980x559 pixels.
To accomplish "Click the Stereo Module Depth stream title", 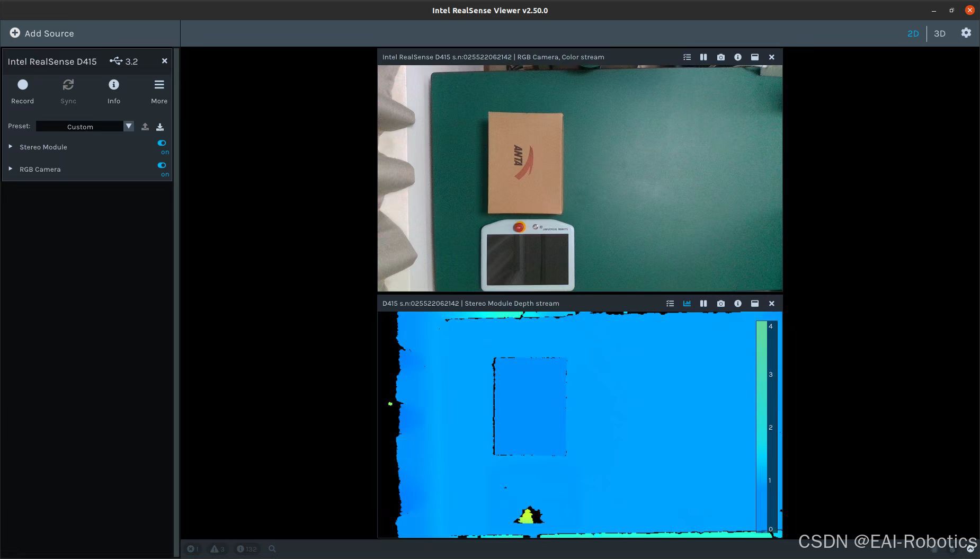I will click(471, 303).
